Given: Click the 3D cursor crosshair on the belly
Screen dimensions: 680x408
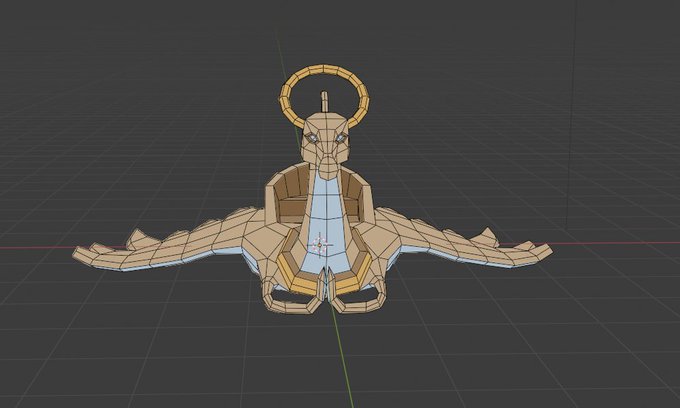Looking at the screenshot, I should coord(320,245).
